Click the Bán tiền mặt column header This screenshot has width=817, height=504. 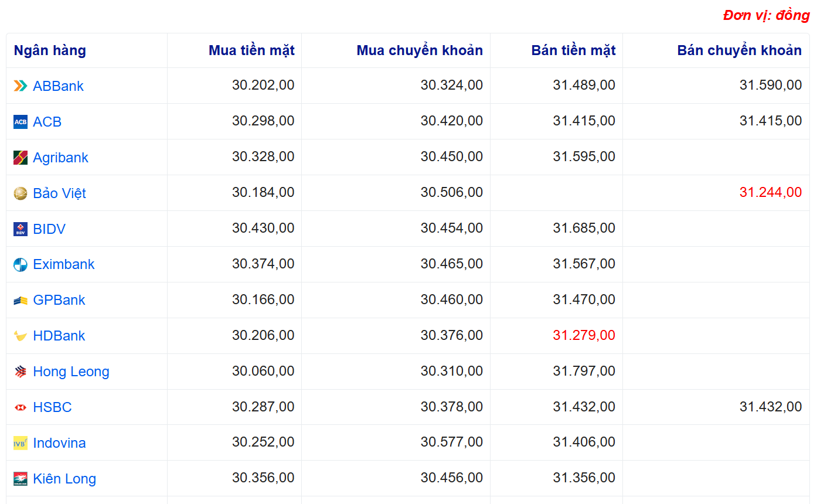pos(573,50)
